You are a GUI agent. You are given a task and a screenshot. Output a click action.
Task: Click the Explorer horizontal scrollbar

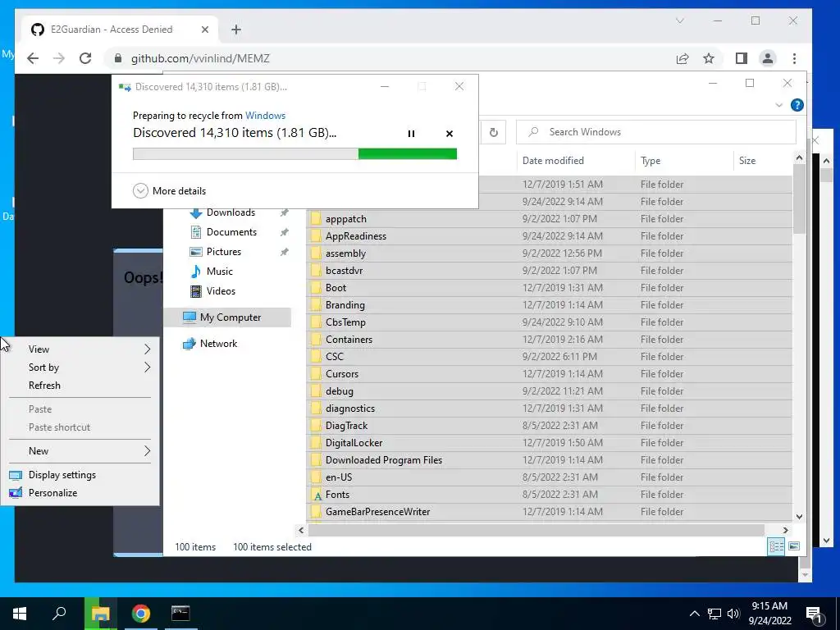coord(536,531)
